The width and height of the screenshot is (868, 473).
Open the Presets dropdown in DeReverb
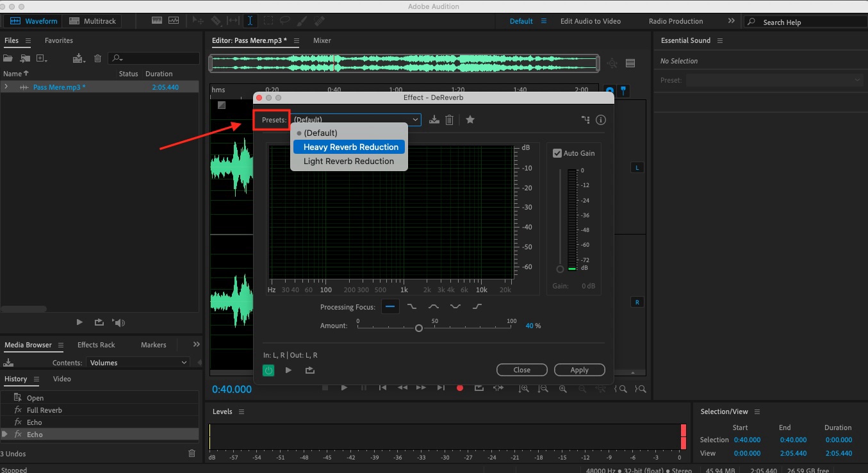point(356,119)
